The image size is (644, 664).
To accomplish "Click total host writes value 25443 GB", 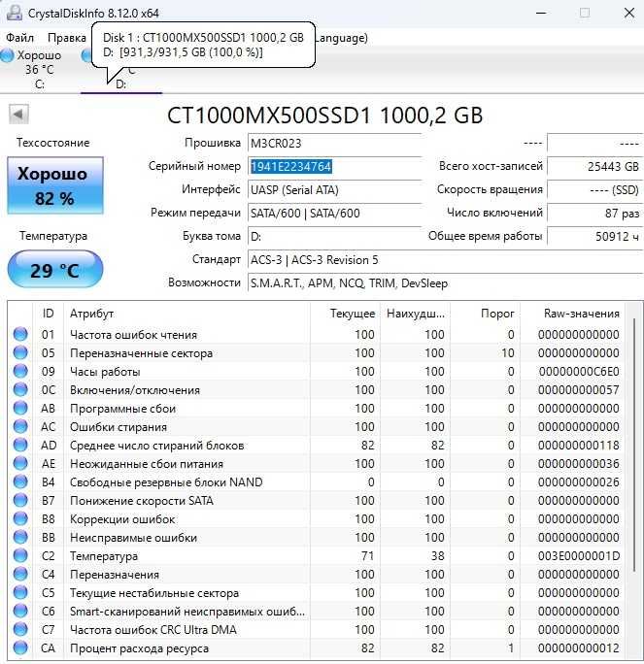I will [x=594, y=166].
